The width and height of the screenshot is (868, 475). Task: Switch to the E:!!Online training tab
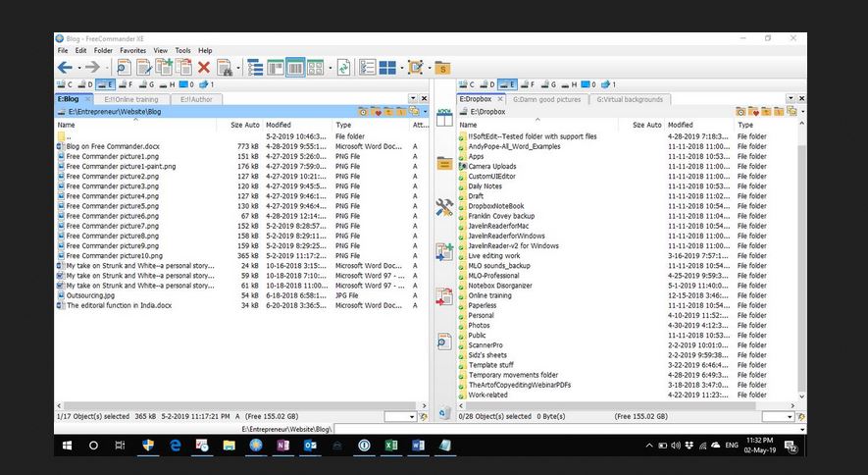point(131,100)
